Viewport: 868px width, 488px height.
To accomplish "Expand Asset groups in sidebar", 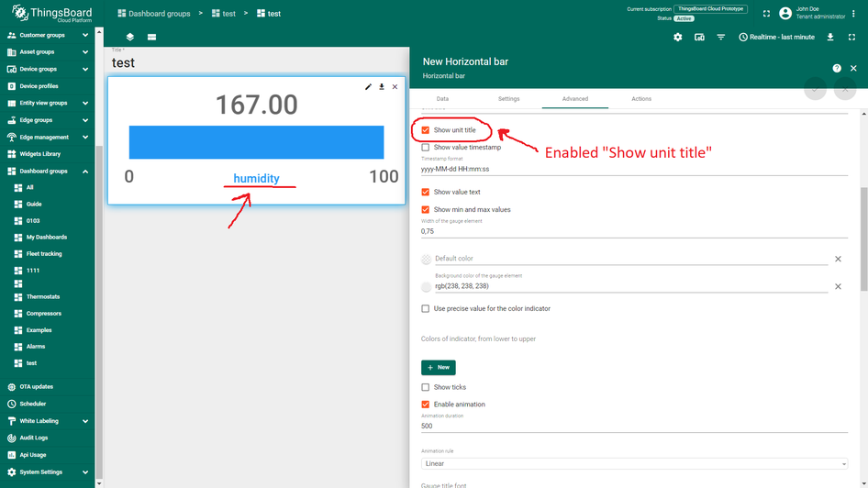I will pos(85,52).
